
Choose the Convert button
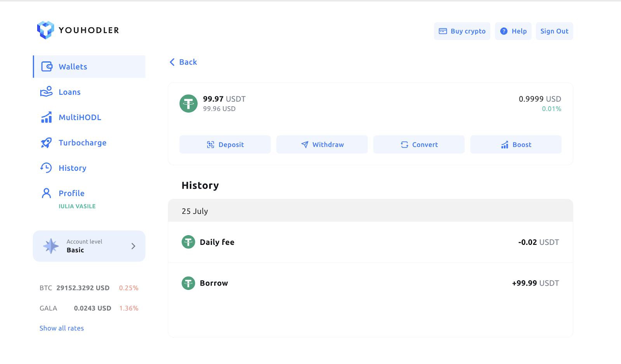pos(419,144)
